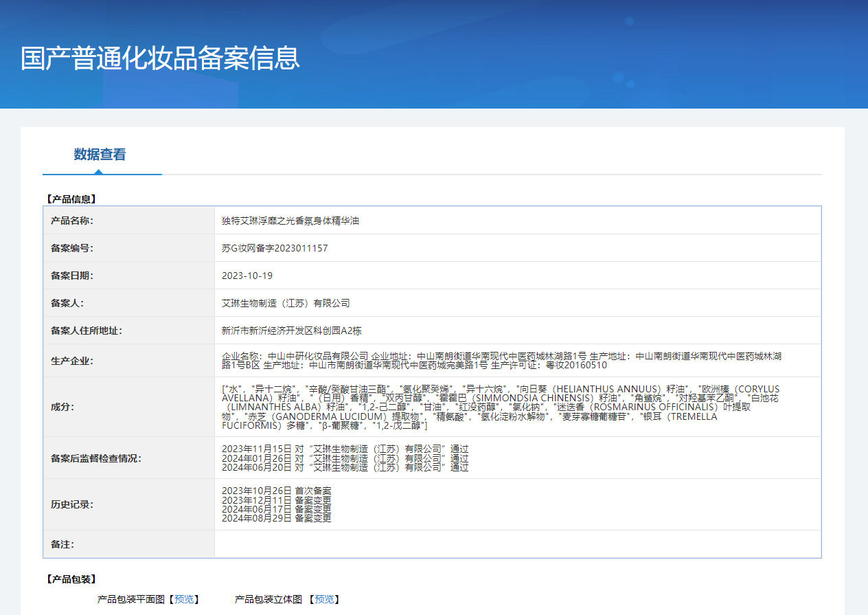This screenshot has height=615, width=868.
Task: Open the 数据查看 tab
Action: point(100,155)
